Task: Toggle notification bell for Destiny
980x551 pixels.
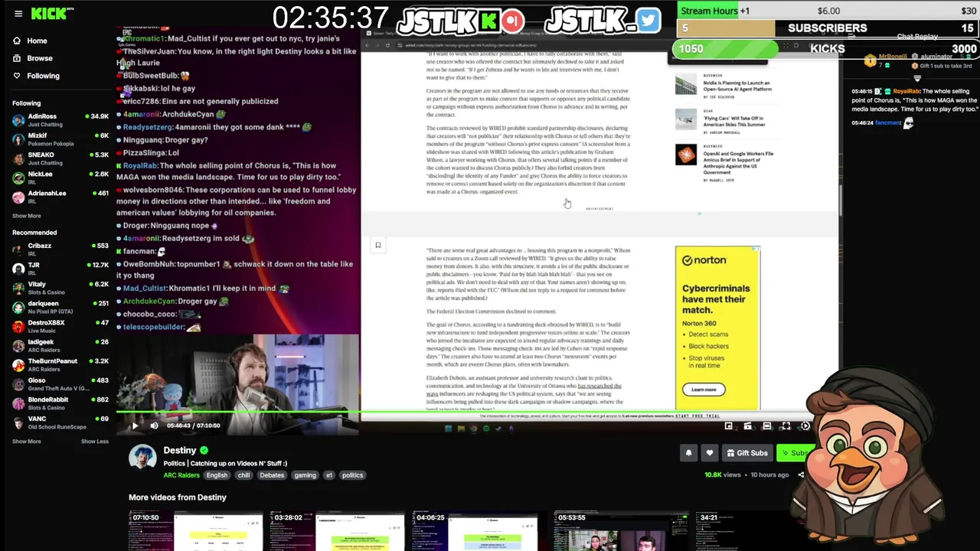Action: (688, 453)
